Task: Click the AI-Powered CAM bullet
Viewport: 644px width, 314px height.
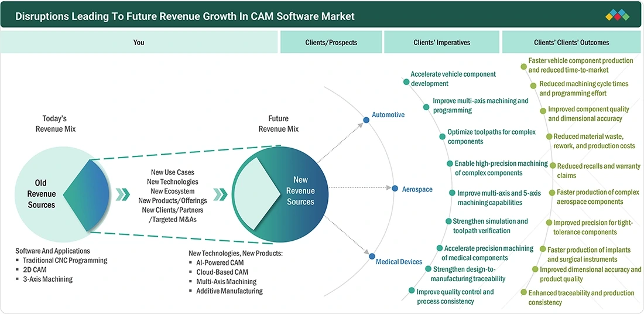Action: [x=220, y=262]
